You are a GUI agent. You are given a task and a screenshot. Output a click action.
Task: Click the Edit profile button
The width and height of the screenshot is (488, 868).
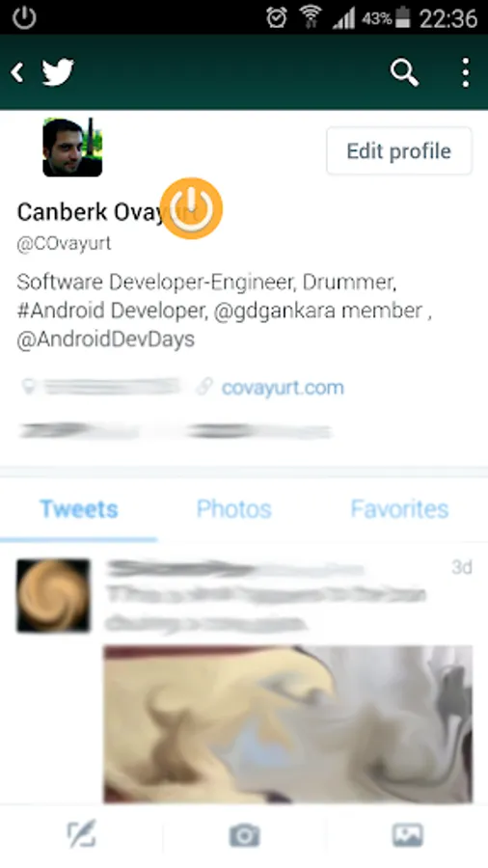(x=399, y=150)
